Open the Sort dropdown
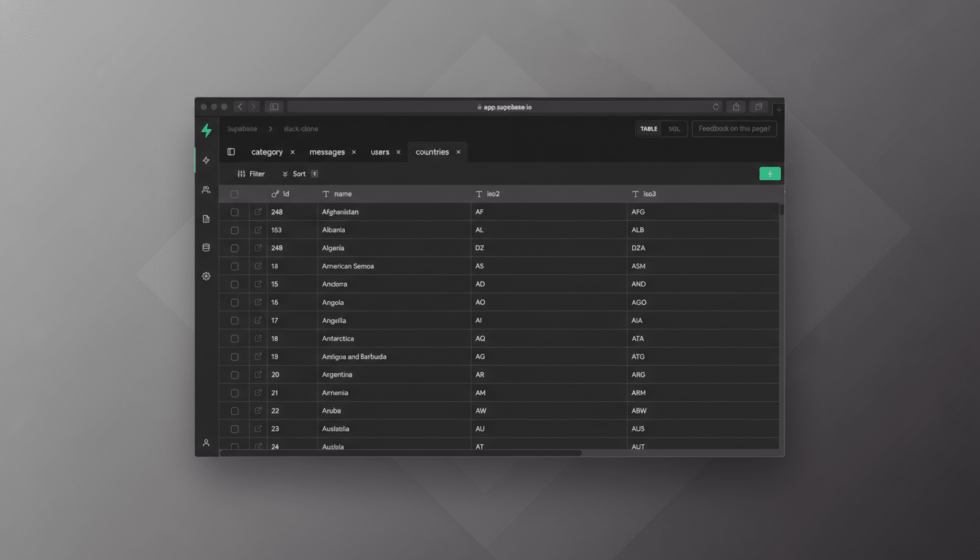 click(x=298, y=174)
